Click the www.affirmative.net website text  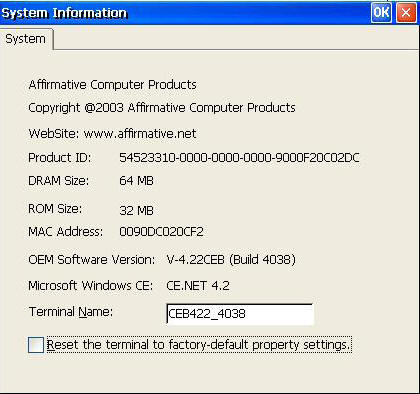(x=140, y=134)
